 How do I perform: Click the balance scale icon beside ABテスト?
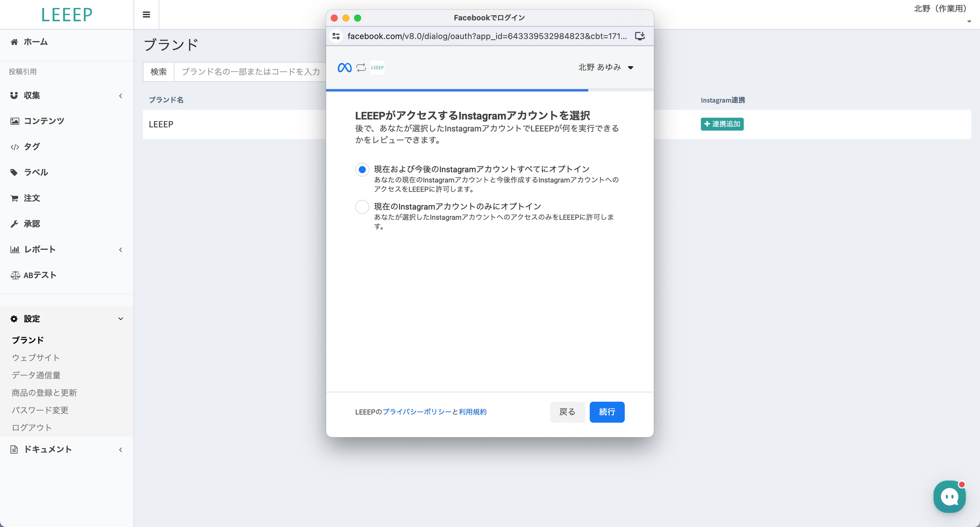(15, 275)
